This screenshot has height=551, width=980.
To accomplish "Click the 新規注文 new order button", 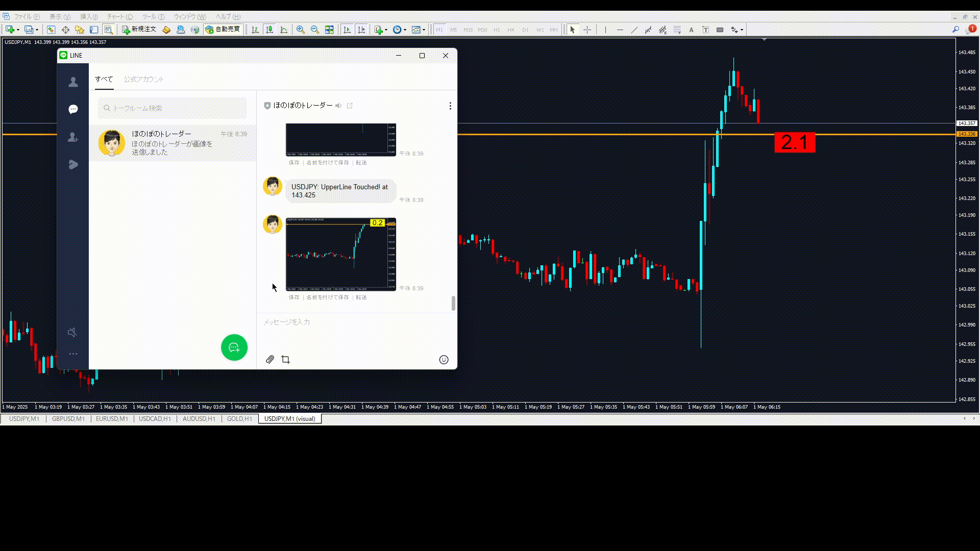I will pos(139,30).
